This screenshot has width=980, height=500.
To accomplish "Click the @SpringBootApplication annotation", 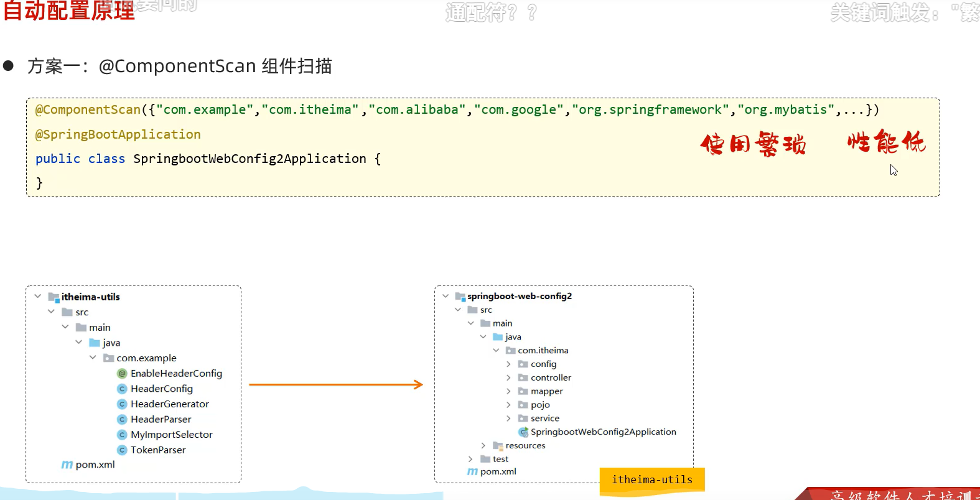I will [118, 135].
